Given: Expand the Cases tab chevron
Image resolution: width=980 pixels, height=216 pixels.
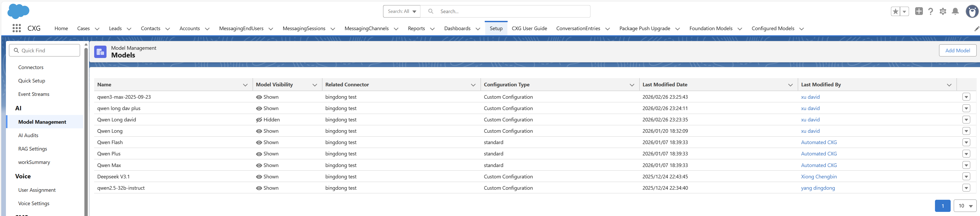Looking at the screenshot, I should tap(97, 29).
